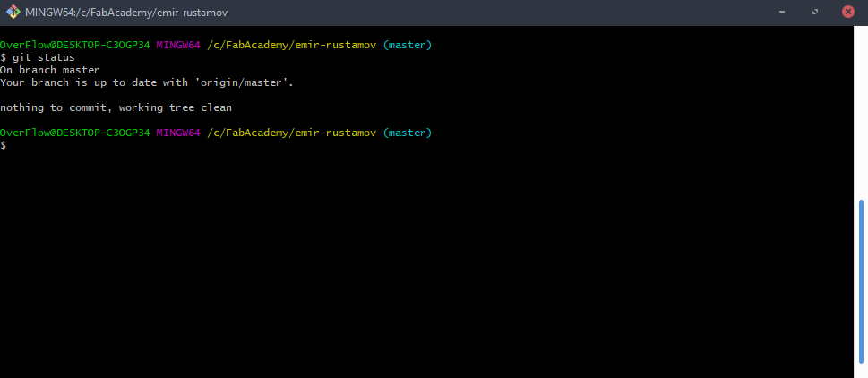The width and height of the screenshot is (868, 378).
Task: Click the empty '$' prompt at the bottom
Action: (x=4, y=145)
